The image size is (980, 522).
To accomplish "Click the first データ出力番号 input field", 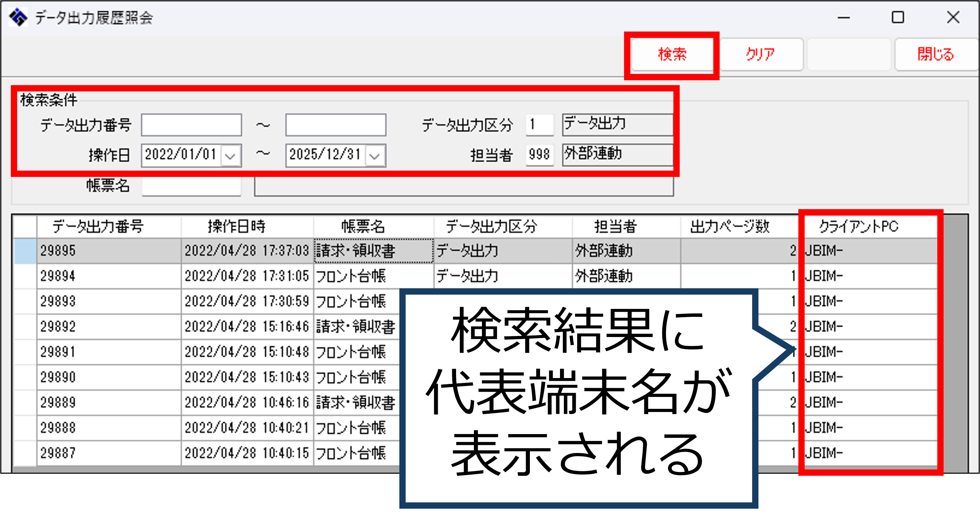I will [x=191, y=125].
